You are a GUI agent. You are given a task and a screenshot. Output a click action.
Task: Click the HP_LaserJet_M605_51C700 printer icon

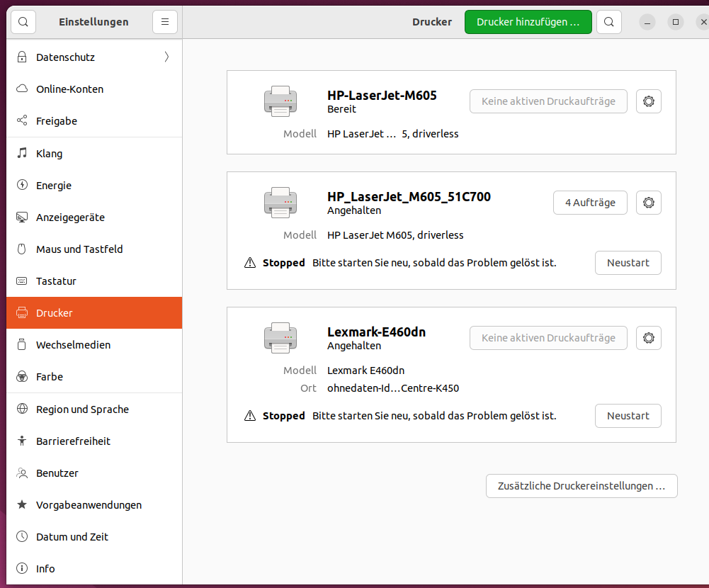[280, 203]
